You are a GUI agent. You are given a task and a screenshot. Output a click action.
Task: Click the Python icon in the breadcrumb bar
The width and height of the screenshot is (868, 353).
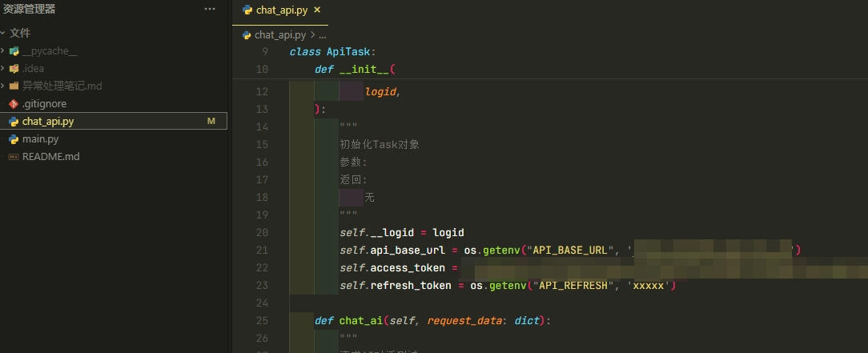click(x=246, y=35)
